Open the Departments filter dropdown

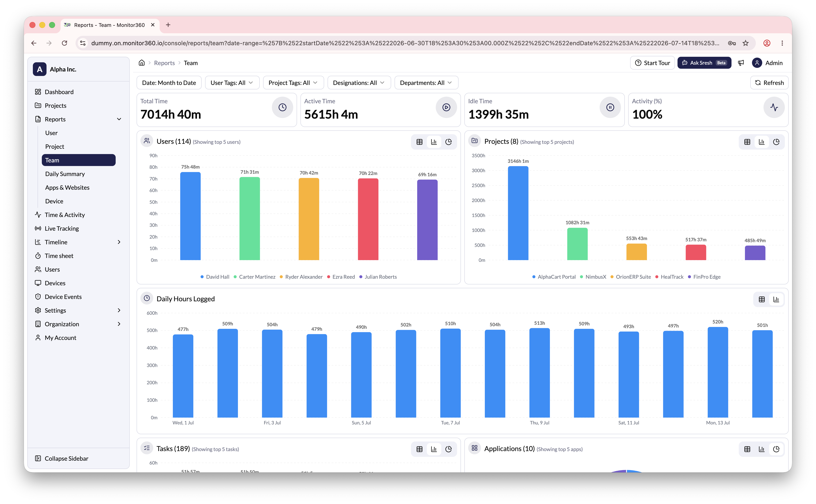coord(426,83)
